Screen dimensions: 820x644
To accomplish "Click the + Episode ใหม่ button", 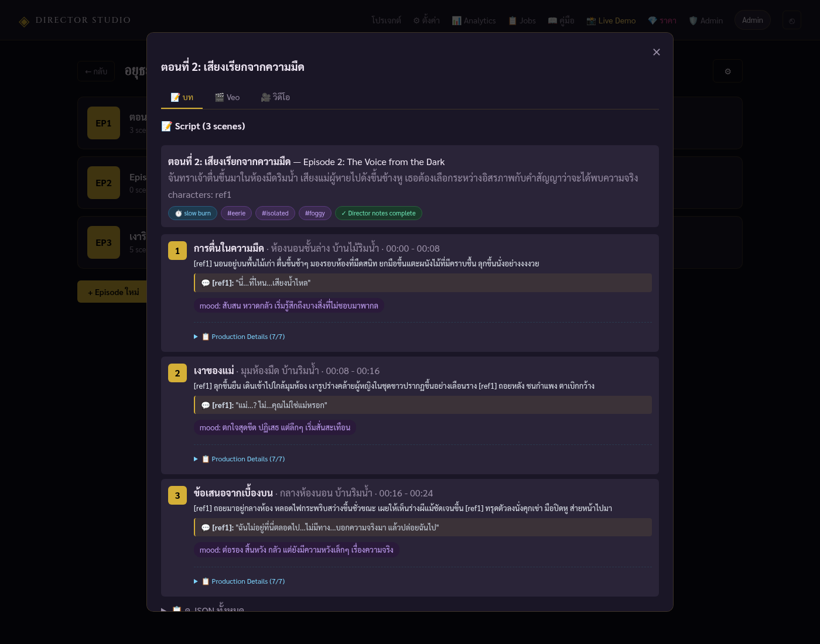I will pos(113,292).
